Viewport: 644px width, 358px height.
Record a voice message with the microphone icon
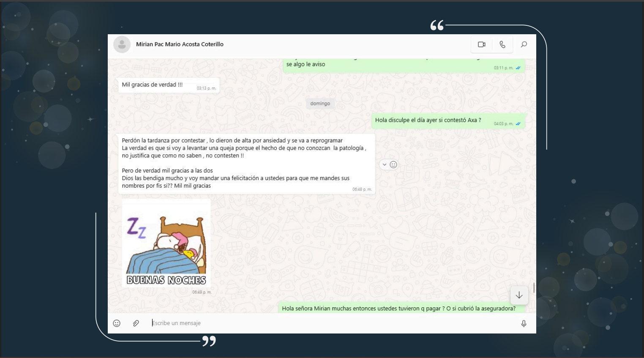524,323
